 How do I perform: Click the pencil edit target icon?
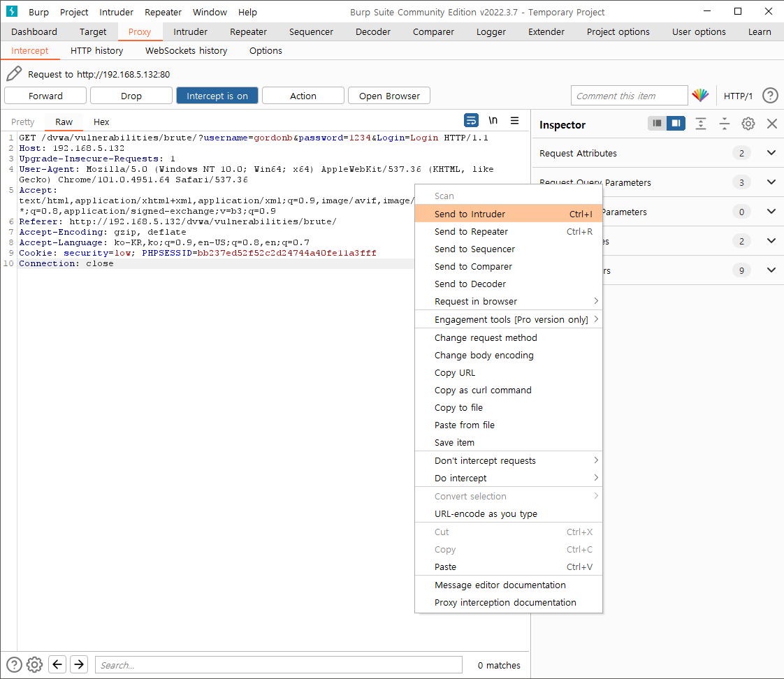(x=14, y=74)
